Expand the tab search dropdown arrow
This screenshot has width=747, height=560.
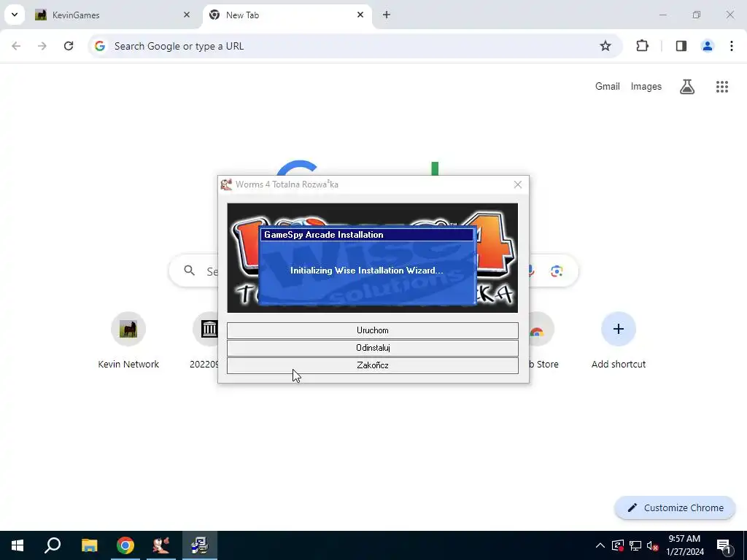tap(15, 15)
